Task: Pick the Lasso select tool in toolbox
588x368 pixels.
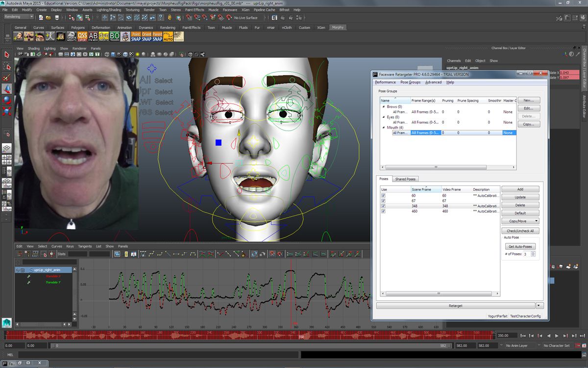Action: [7, 66]
